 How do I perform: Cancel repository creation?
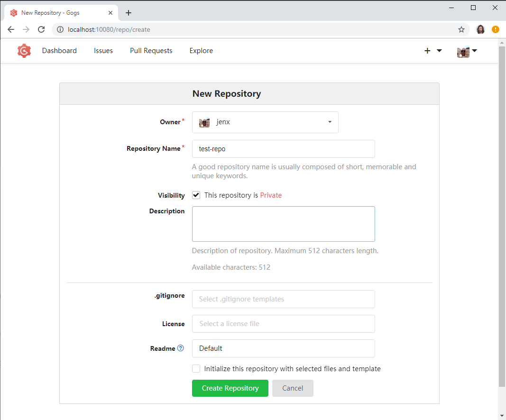point(293,388)
